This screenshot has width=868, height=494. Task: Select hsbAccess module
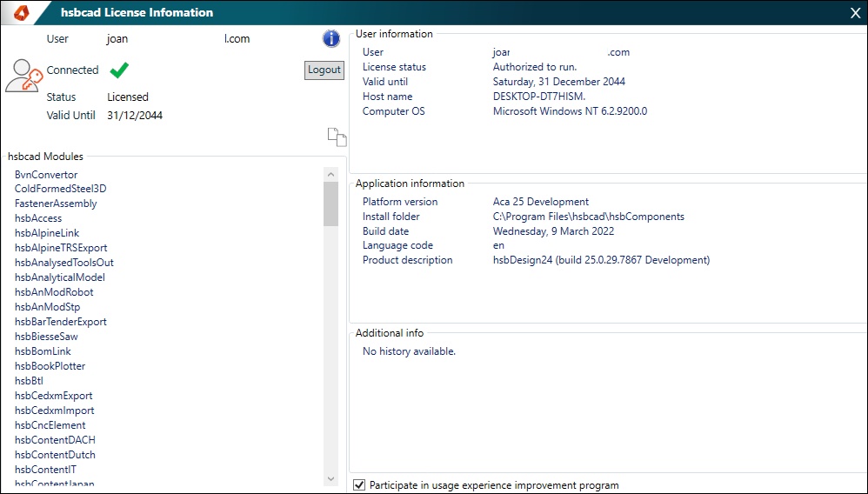pyautogui.click(x=38, y=218)
